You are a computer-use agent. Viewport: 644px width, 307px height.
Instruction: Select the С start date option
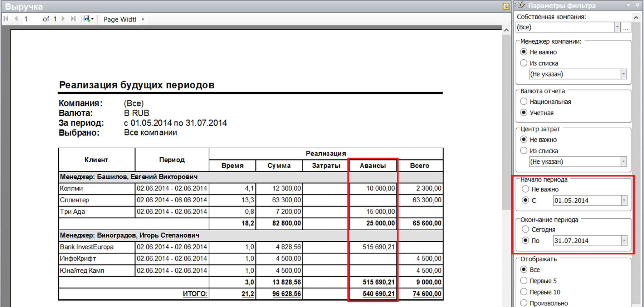pos(525,200)
